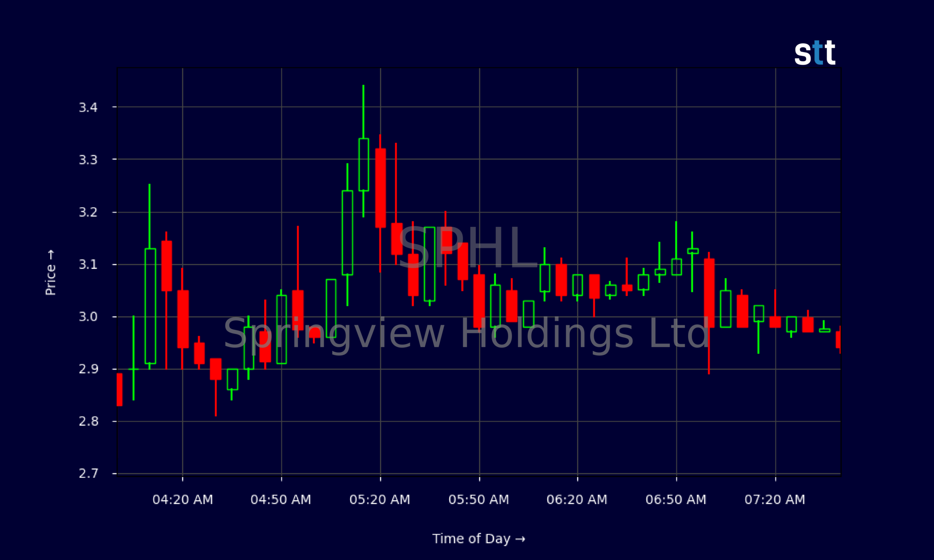
Task: Click the Time of Day axis title
Action: (x=479, y=538)
